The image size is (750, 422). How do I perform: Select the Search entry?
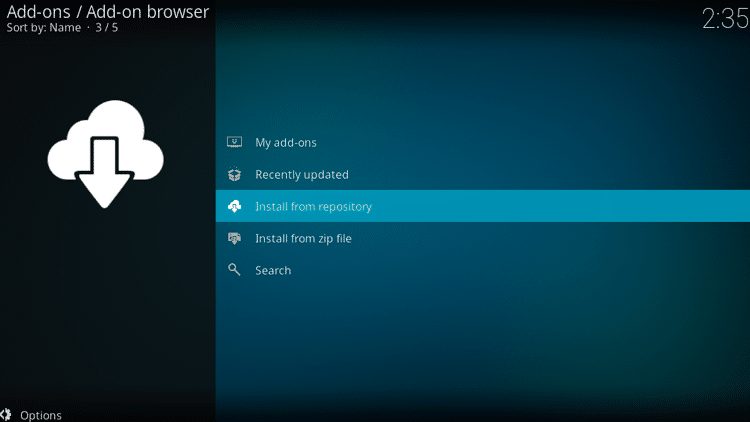(483, 270)
